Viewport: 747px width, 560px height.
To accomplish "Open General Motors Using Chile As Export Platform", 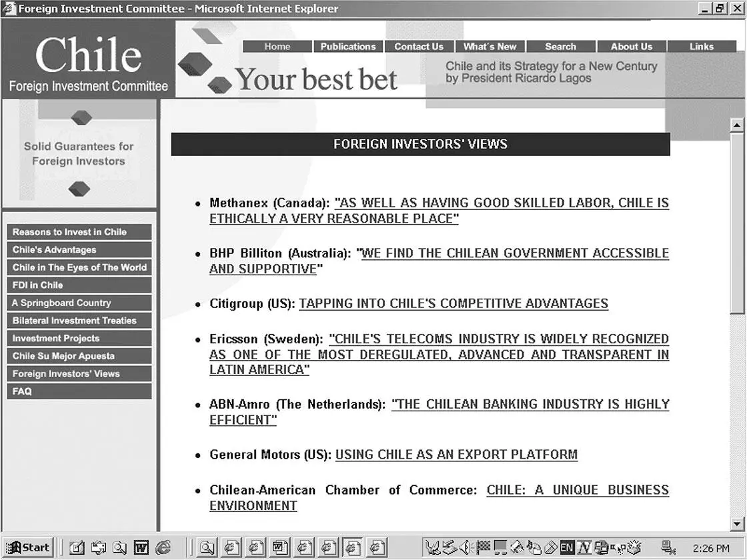I will point(456,455).
